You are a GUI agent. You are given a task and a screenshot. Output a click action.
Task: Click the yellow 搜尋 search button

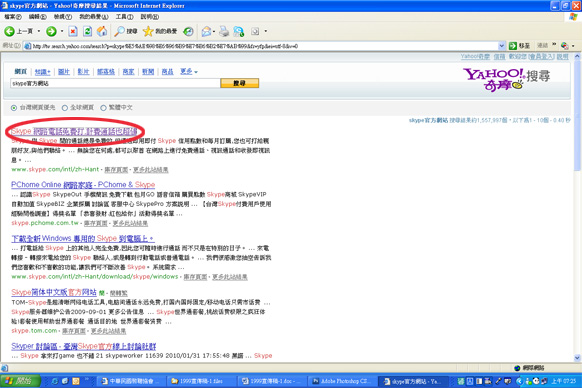[239, 83]
